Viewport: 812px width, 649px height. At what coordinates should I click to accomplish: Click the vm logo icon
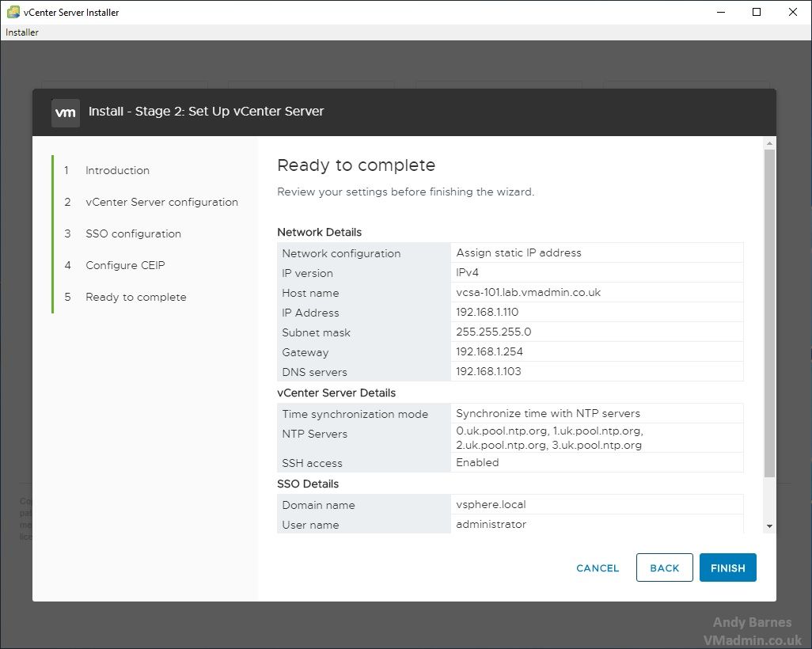(66, 112)
